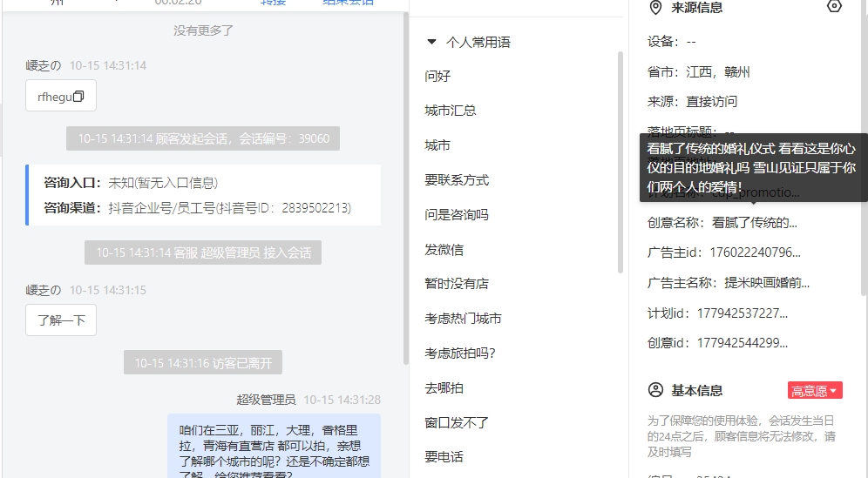Select the 暂时没有店 quick phrase
Screen dimensions: 868x478
(x=457, y=284)
